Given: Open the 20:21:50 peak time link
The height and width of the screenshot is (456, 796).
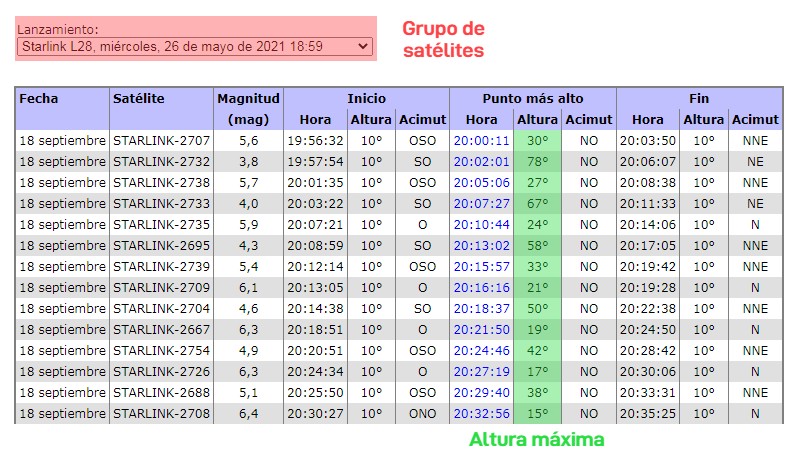Looking at the screenshot, I should click(x=481, y=330).
